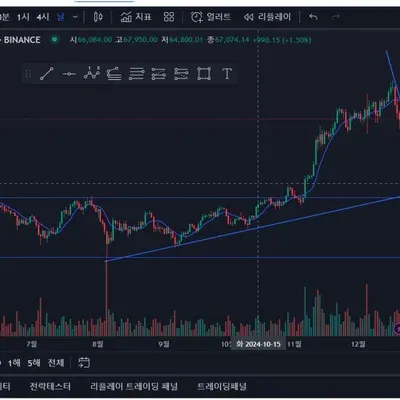Select the 4시 (4 hour) timeframe
The width and height of the screenshot is (400, 400).
coord(43,17)
